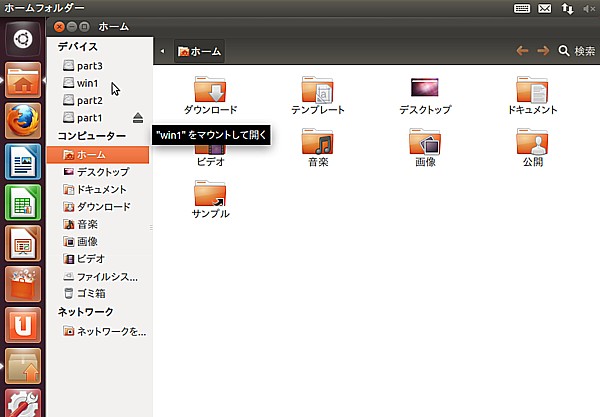Go to ダウンロード in the sidebar
This screenshot has height=417, width=600.
coord(97,207)
